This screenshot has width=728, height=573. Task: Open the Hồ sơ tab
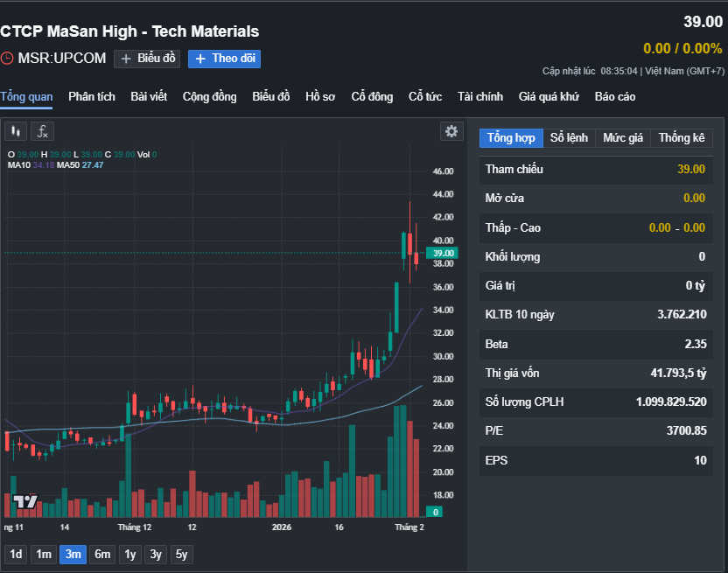320,96
